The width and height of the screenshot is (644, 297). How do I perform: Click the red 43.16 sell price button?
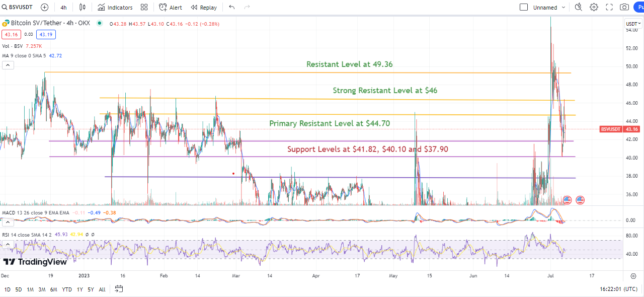click(x=10, y=34)
